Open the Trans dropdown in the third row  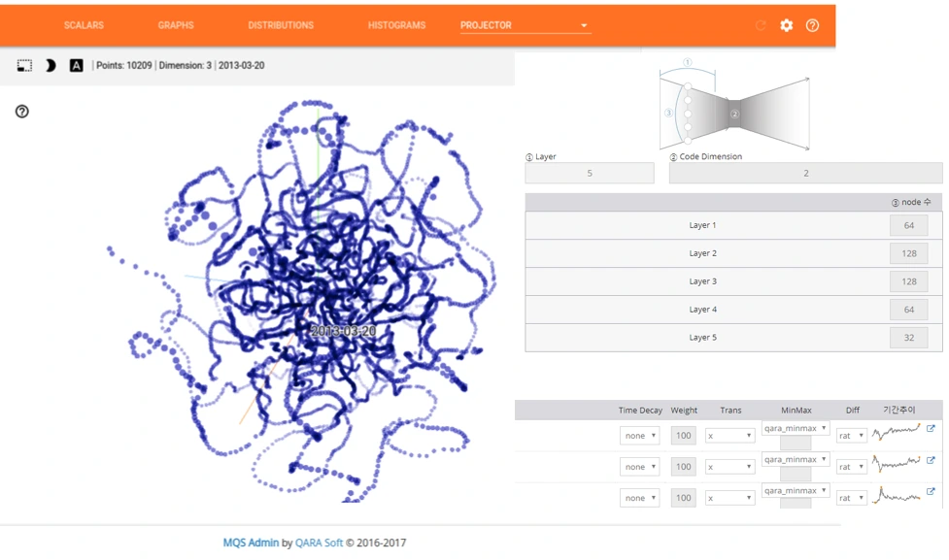pos(729,498)
